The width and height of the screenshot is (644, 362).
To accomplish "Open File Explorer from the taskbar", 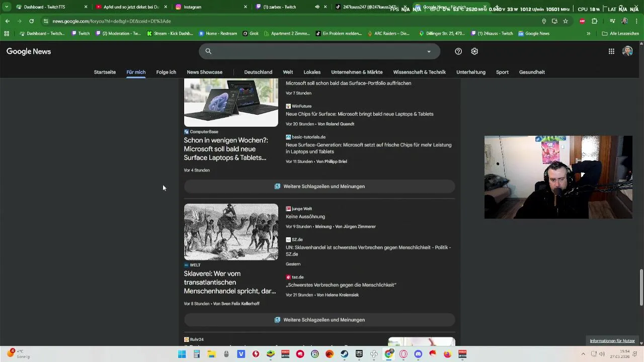I will coord(211,354).
